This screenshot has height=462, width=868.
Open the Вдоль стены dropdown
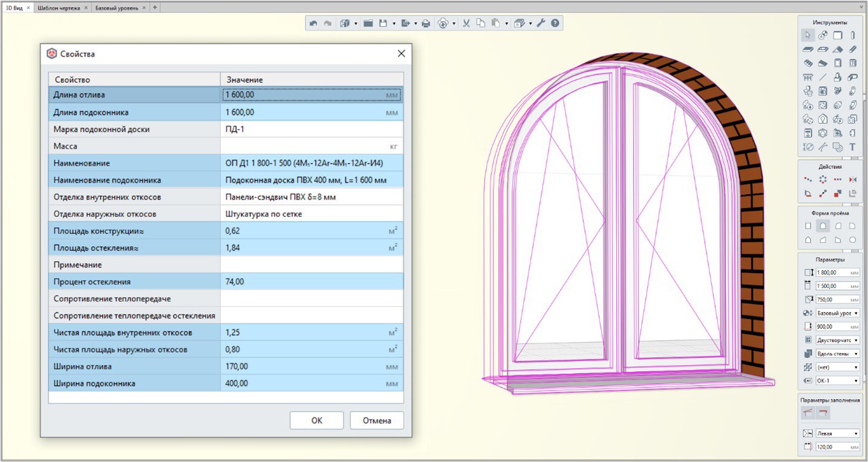click(x=838, y=354)
